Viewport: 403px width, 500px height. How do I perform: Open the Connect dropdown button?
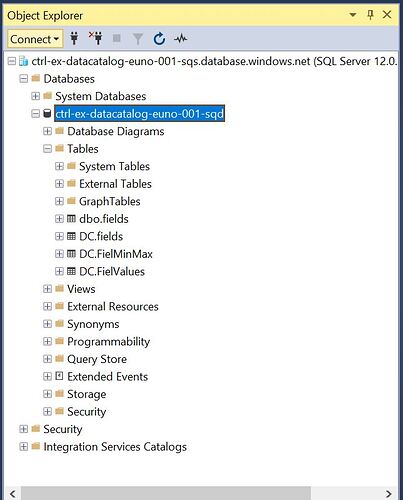coord(35,39)
